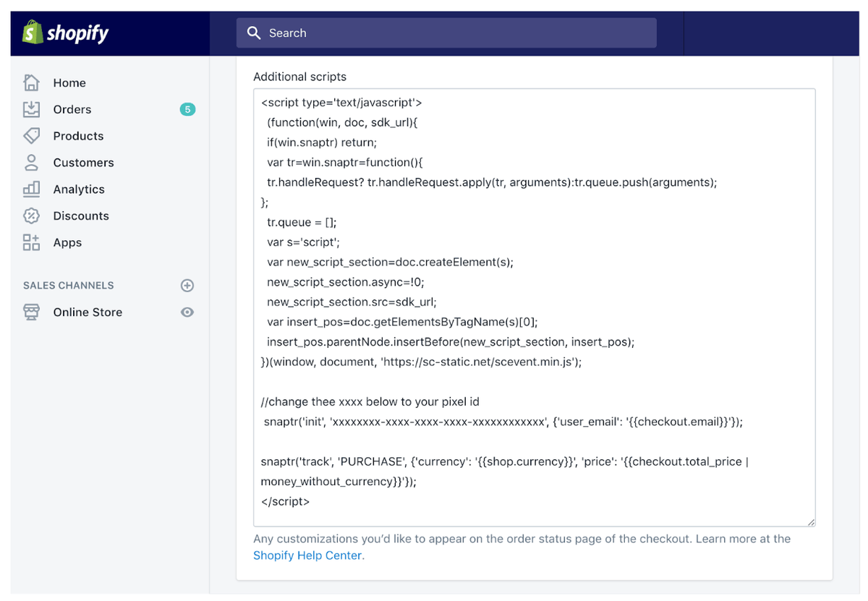Click the "tr.handleRequest?" code line
The image size is (868, 601).
(x=492, y=182)
